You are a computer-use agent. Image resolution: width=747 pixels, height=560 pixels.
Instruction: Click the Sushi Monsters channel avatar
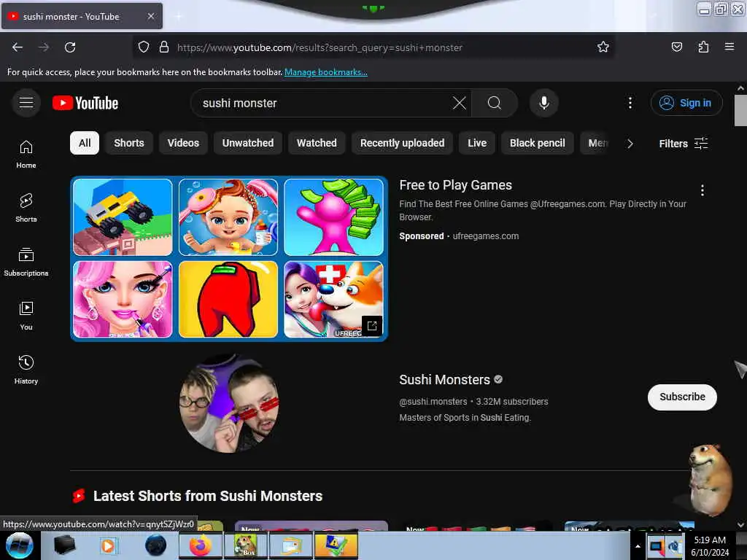pos(229,403)
